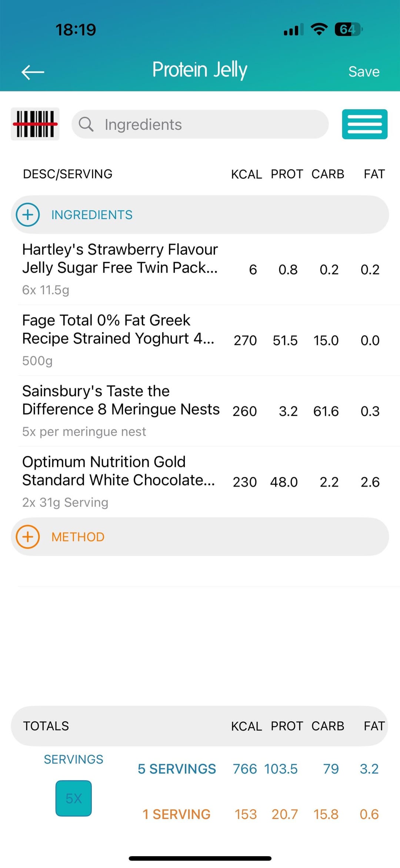Screen dimensions: 400x868
Task: Tap the orange plus icon beside METHOD
Action: [x=28, y=537]
